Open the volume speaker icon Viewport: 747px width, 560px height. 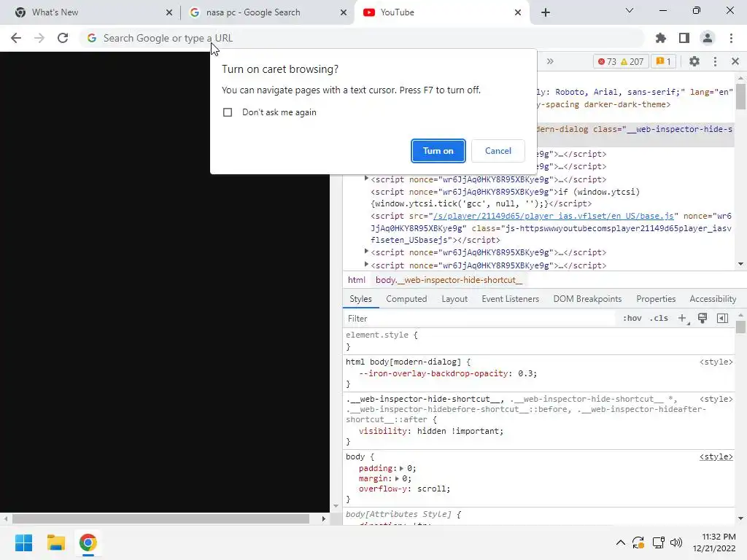(676, 542)
